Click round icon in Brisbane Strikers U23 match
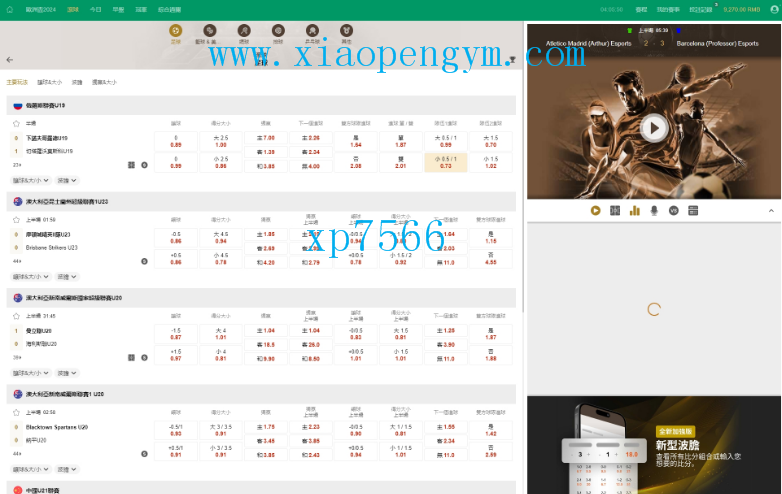 [144, 261]
